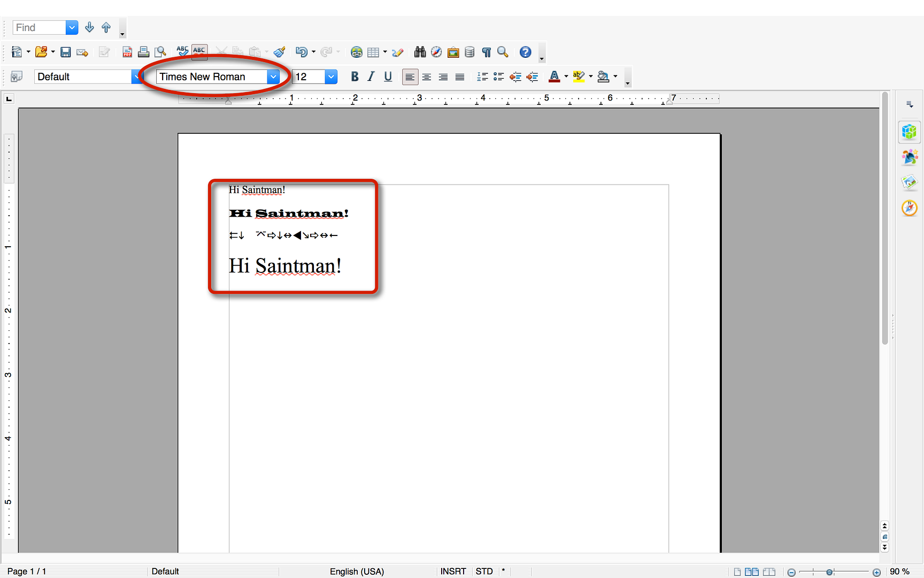Open the Styles and Formatting window icon
Image resolution: width=924 pixels, height=578 pixels.
click(x=17, y=77)
